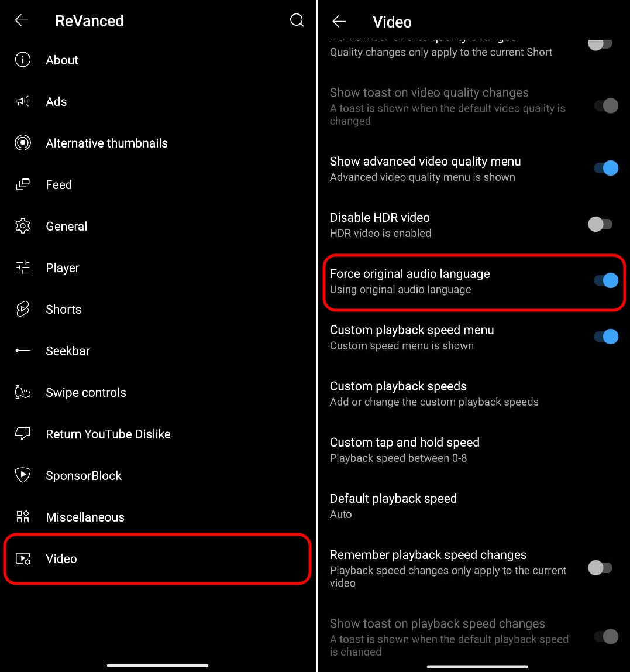
Task: Open the About info icon
Action: coord(23,60)
